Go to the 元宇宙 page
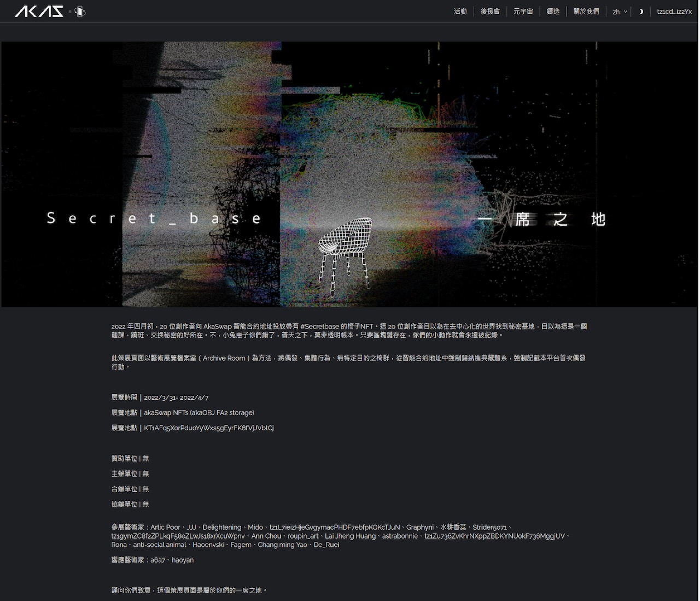 click(523, 11)
